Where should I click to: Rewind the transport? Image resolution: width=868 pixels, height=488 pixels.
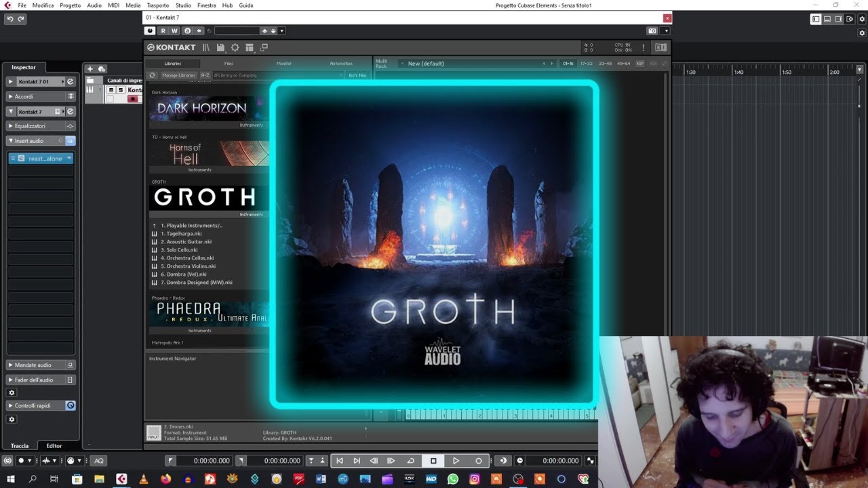(x=374, y=461)
